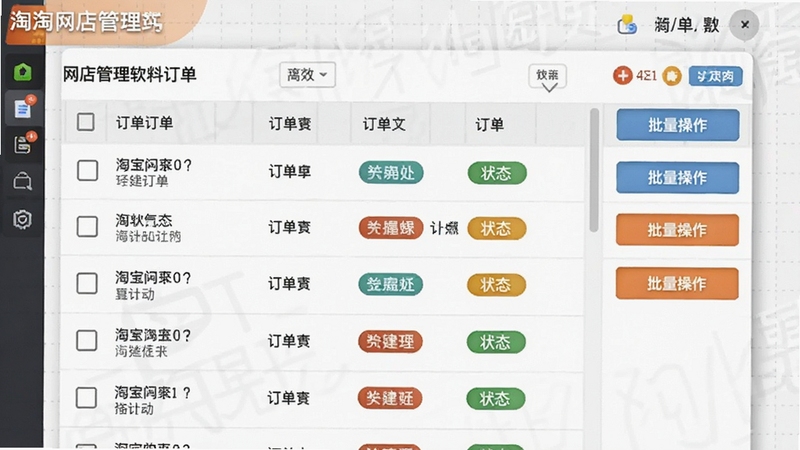Screen dimensions: 800x450
Task: Click the teal tag in the third order row
Action: pos(390,284)
